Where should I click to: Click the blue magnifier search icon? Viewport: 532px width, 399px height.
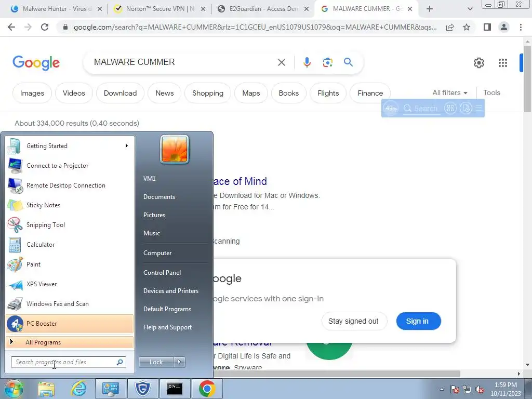(x=348, y=62)
